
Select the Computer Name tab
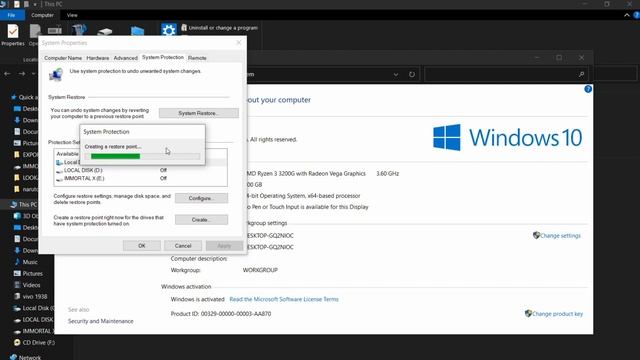[x=63, y=58]
